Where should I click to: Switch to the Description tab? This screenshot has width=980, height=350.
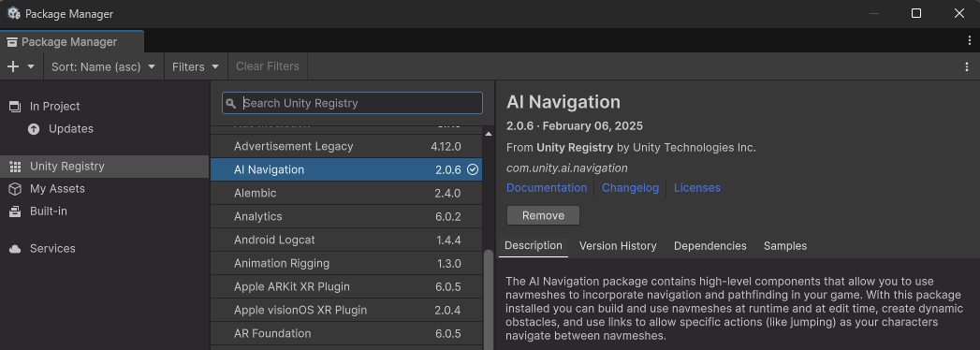coord(534,245)
